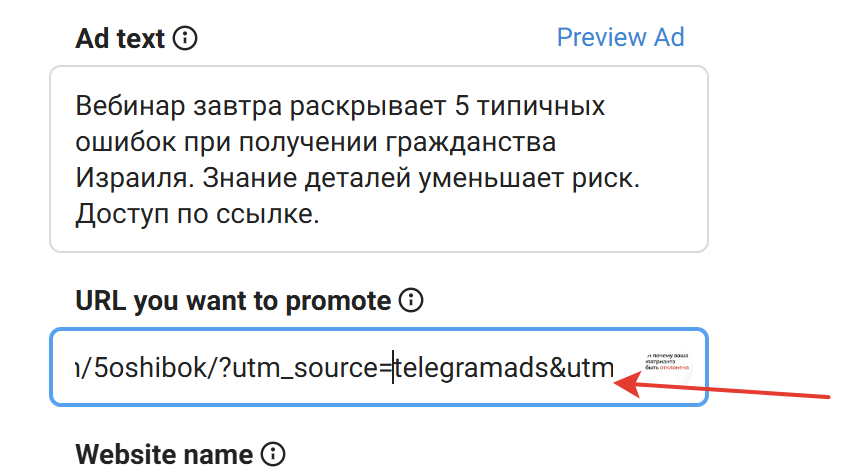Click the "URL you want to promote" label
Viewport: 853px width, 473px height.
(x=232, y=300)
